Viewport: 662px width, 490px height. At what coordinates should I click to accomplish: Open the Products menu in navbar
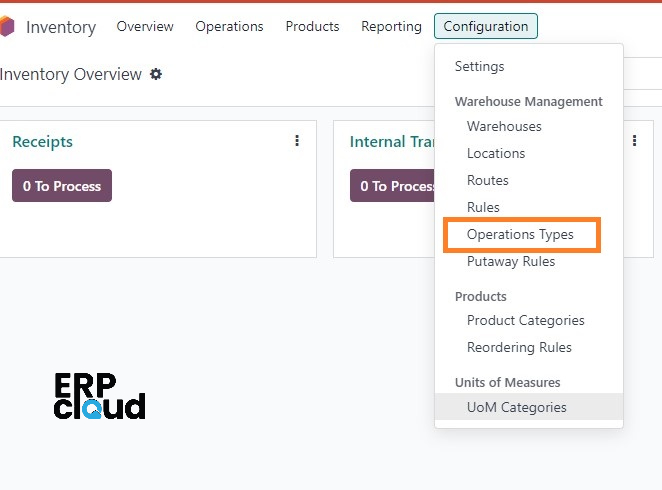(312, 26)
